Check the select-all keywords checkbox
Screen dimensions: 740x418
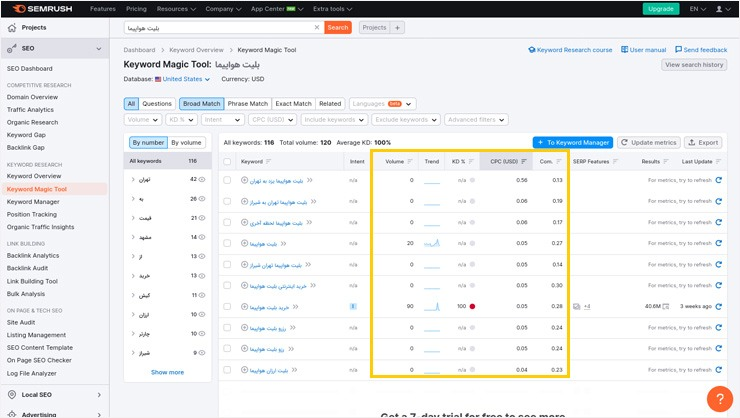[x=227, y=161]
